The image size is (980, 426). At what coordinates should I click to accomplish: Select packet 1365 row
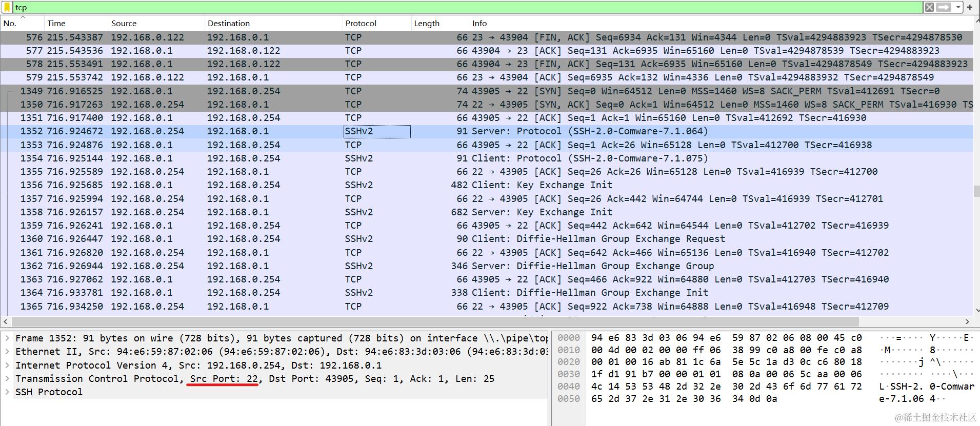pos(487,307)
